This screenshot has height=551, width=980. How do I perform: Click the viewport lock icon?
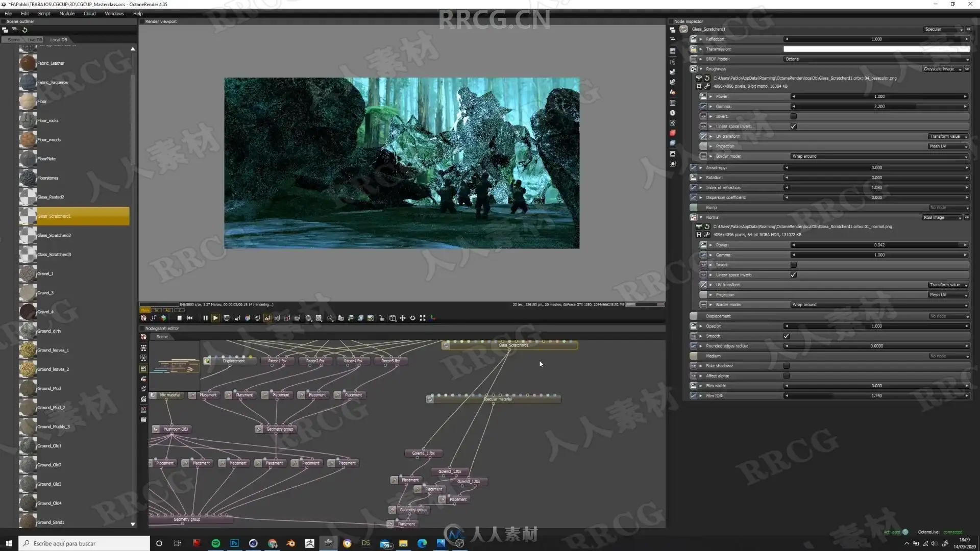pyautogui.click(x=381, y=318)
